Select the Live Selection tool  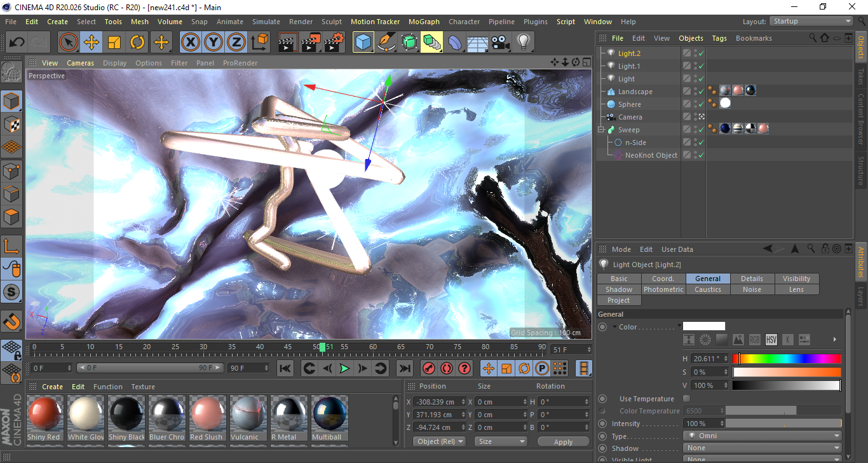tap(69, 43)
